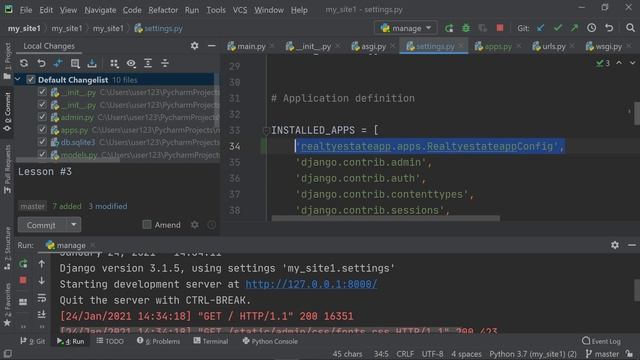Click the Search Everywhere magnifier icon

[630, 28]
